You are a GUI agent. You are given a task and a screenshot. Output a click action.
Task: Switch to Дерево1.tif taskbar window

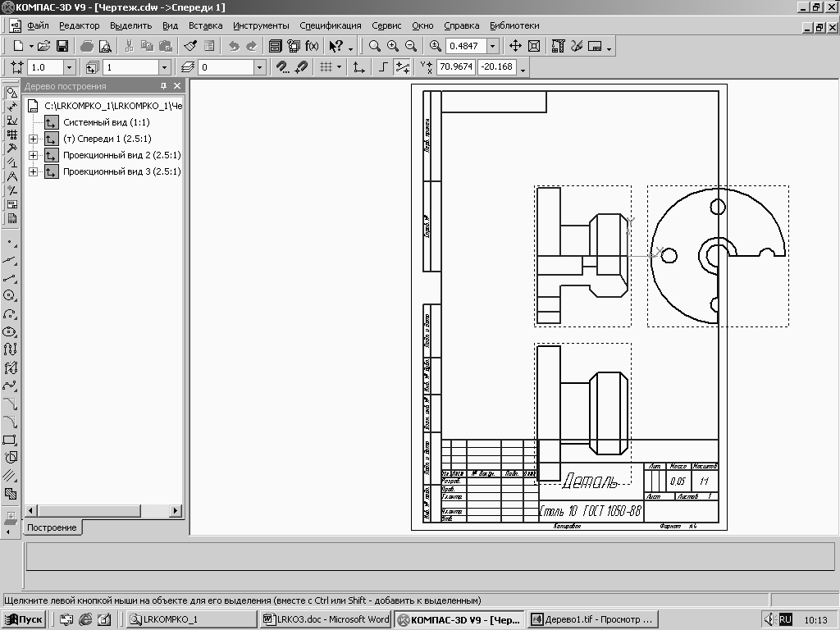click(x=592, y=619)
